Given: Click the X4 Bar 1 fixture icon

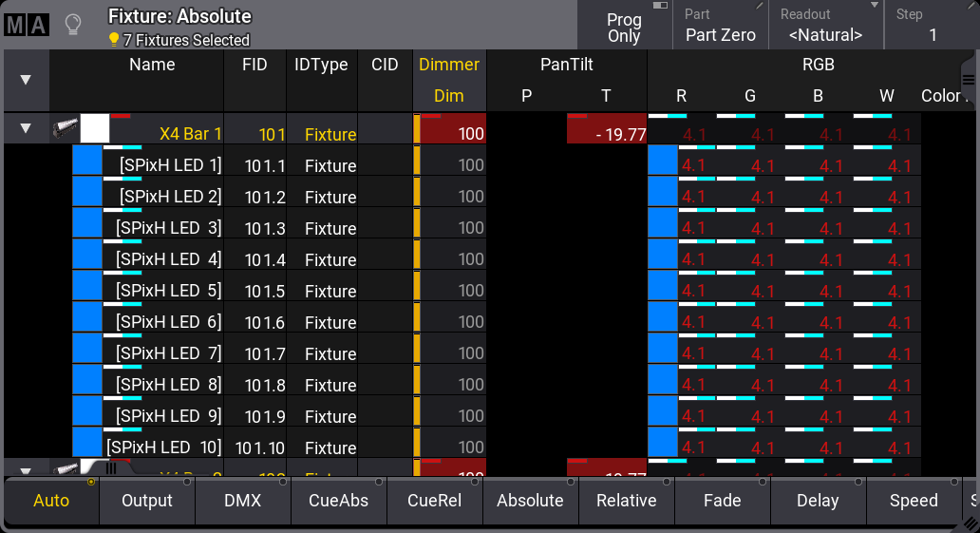Looking at the screenshot, I should [x=65, y=129].
